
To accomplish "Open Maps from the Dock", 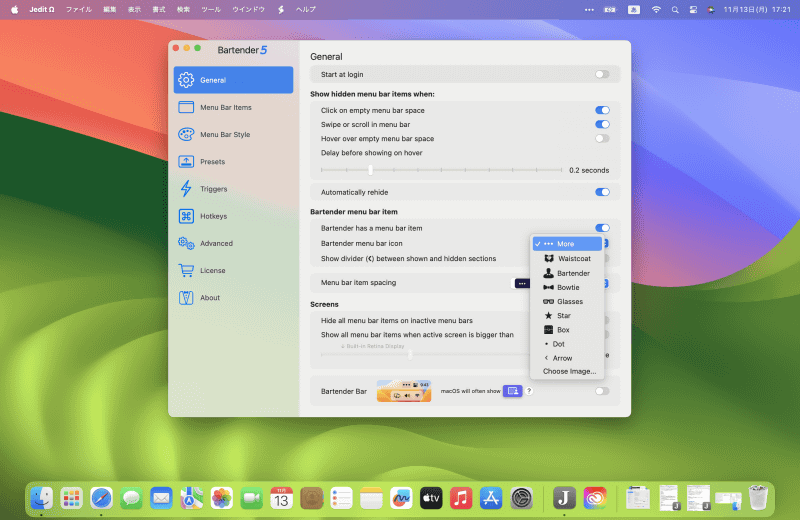I will pos(191,498).
